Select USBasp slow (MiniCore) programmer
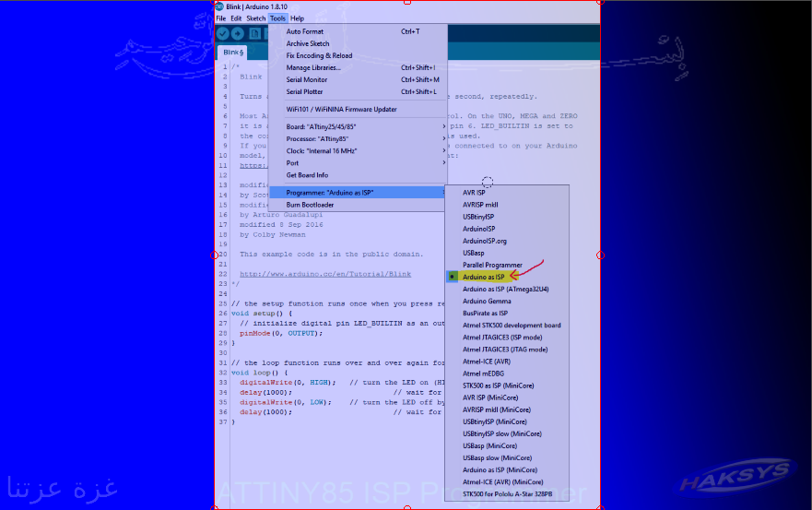812x510 pixels. (507, 457)
